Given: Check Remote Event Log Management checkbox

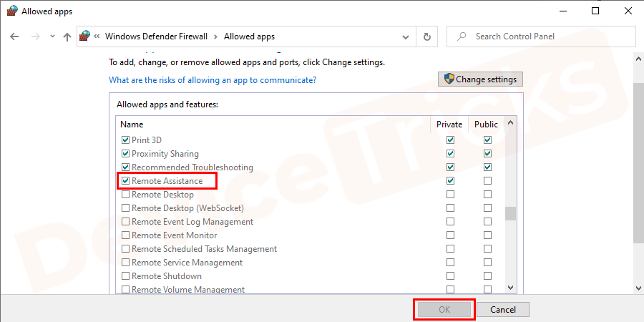Looking at the screenshot, I should [126, 222].
